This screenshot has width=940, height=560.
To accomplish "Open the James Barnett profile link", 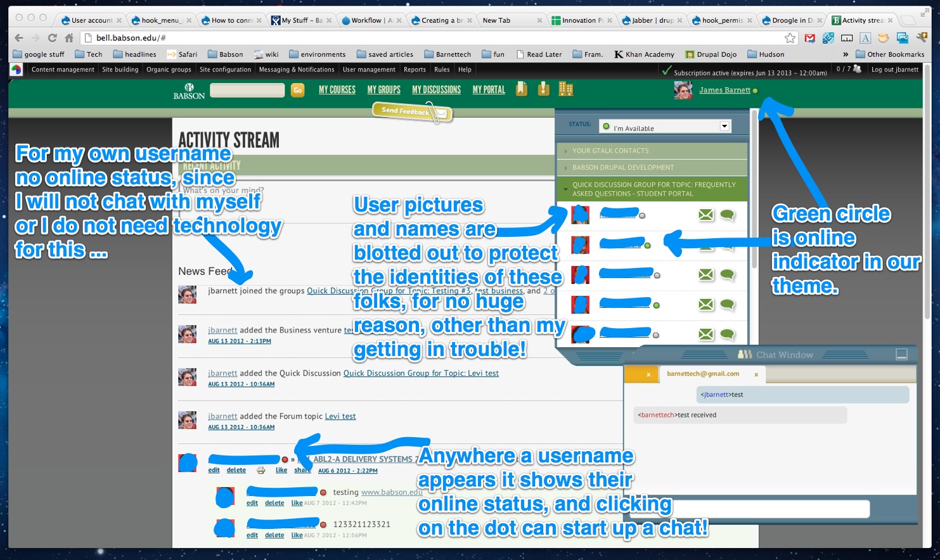I will tap(724, 91).
